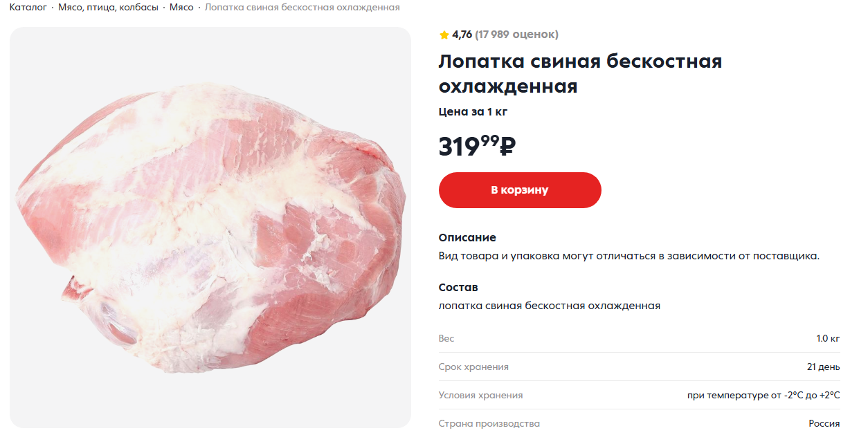The height and width of the screenshot is (435, 868).
Task: Add product with В корзину button
Action: pos(520,190)
